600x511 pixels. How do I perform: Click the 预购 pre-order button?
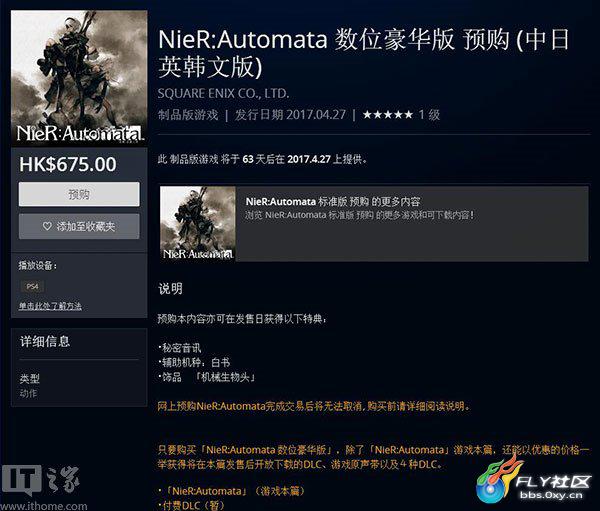tap(79, 194)
